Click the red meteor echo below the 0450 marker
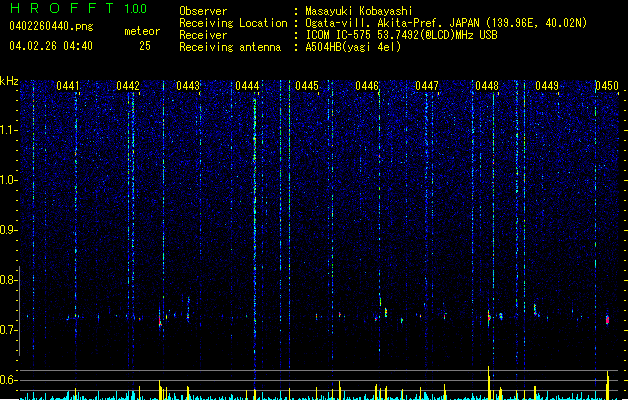This screenshot has height=400, width=629. [607, 319]
